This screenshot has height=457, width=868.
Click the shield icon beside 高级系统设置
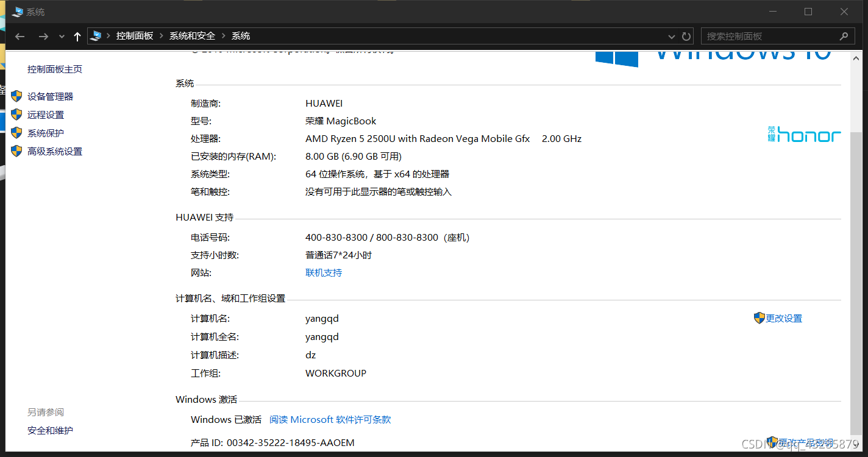point(16,151)
